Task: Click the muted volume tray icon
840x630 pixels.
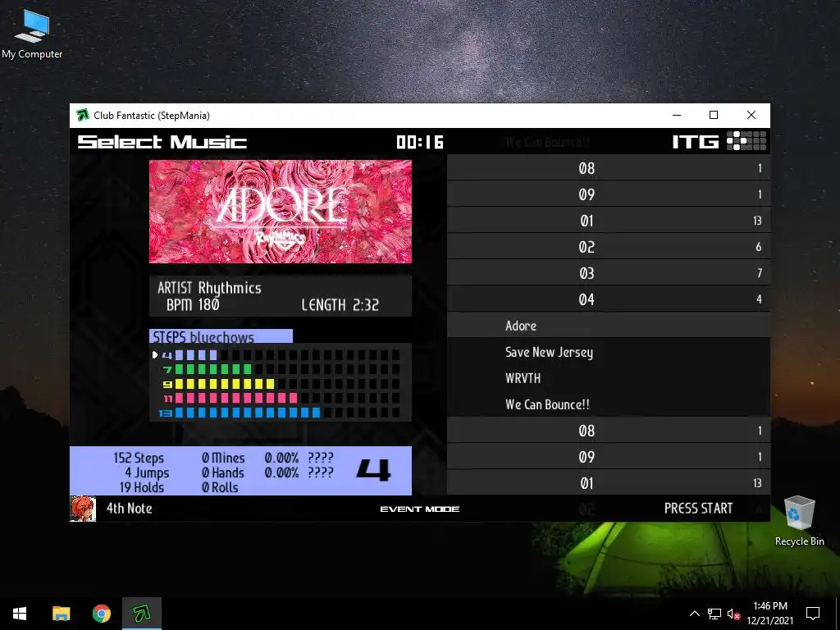Action: pyautogui.click(x=733, y=614)
